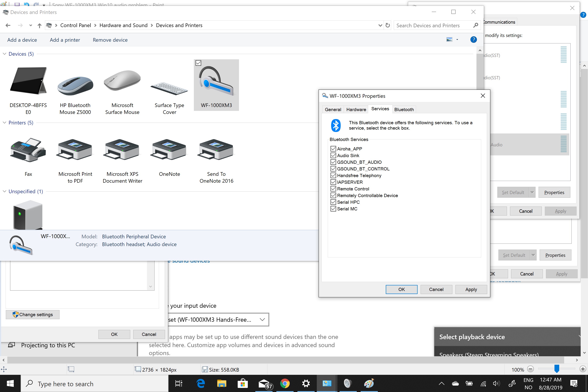The width and height of the screenshot is (588, 392).
Task: Show hidden system tray icons
Action: point(442,383)
